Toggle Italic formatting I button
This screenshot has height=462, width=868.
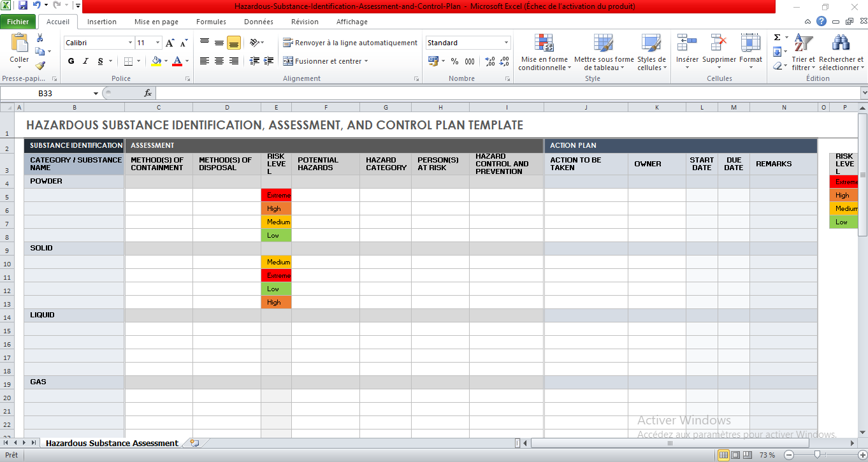click(x=85, y=61)
